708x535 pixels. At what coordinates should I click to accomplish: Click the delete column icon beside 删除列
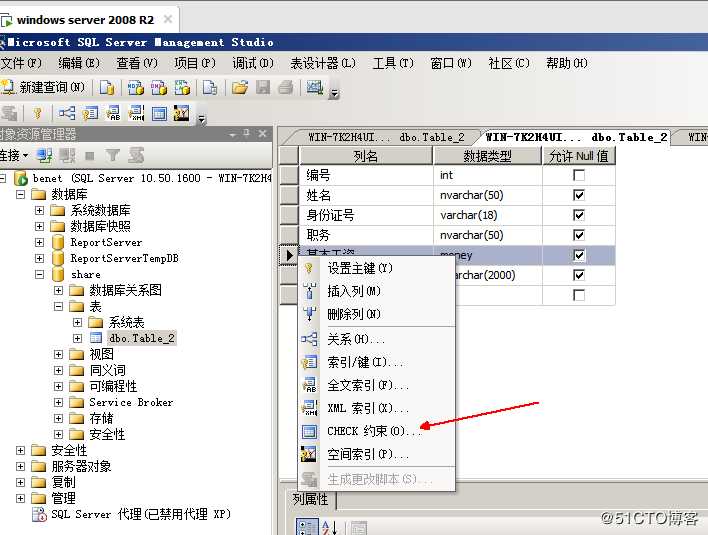tap(309, 314)
